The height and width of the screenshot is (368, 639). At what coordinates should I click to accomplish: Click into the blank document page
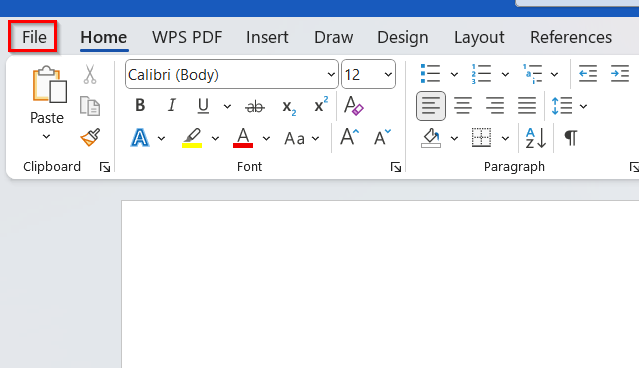click(x=380, y=284)
